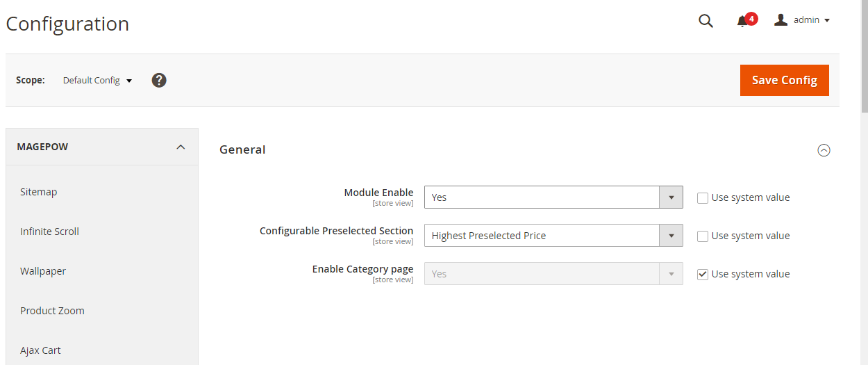View notifications via the bell icon
Image resolution: width=868 pixels, height=365 pixels.
point(742,21)
